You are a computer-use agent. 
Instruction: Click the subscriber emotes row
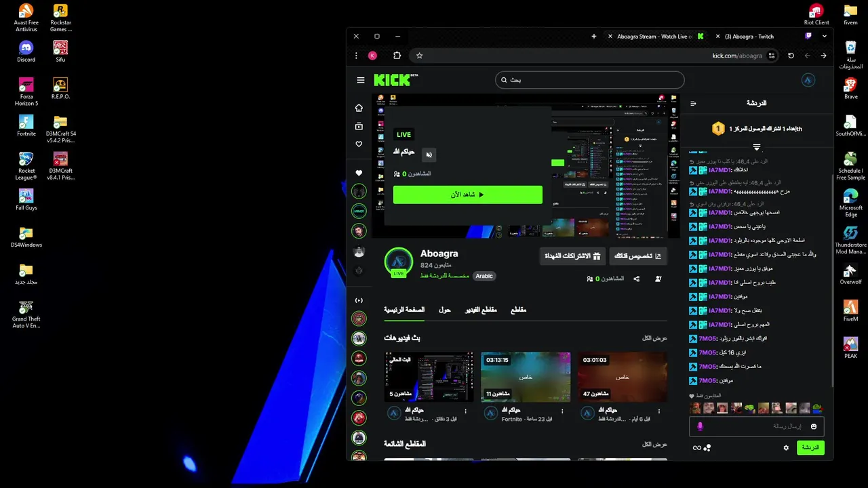pyautogui.click(x=756, y=408)
